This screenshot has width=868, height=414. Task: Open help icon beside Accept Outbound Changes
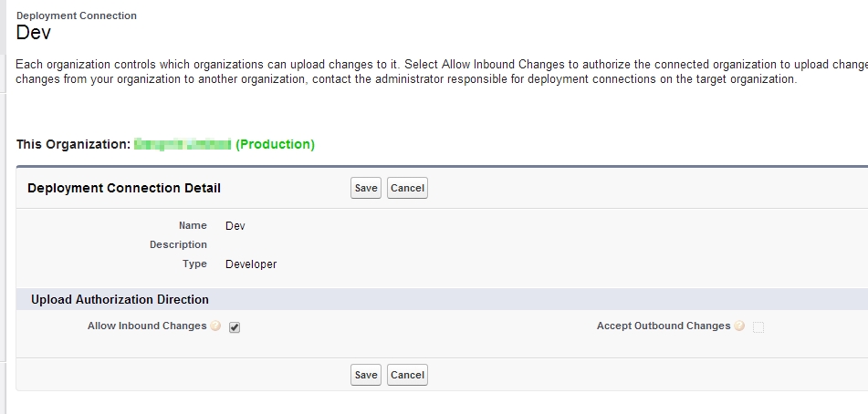tap(739, 326)
